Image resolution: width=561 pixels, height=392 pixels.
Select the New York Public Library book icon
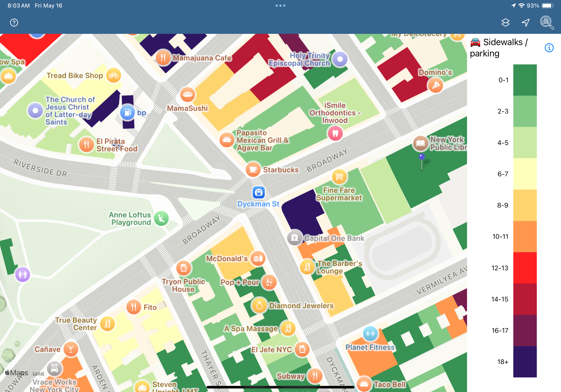420,143
